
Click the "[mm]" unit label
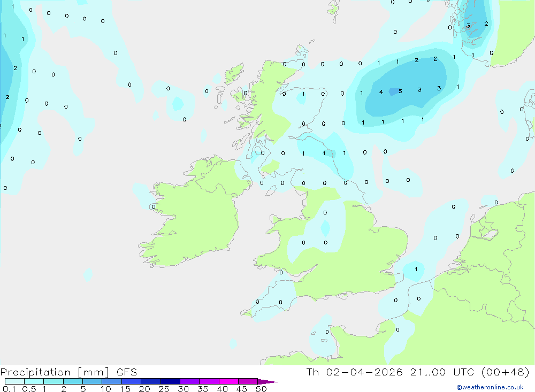tap(93, 372)
